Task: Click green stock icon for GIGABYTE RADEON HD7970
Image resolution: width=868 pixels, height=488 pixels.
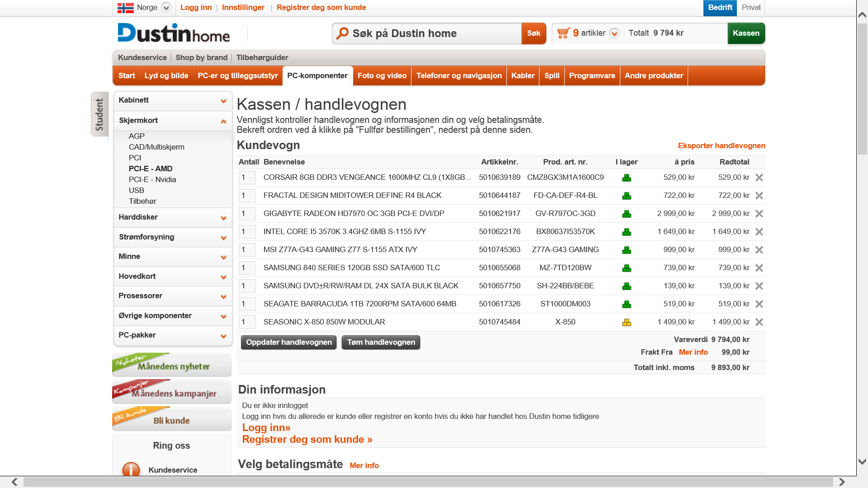Action: click(626, 214)
